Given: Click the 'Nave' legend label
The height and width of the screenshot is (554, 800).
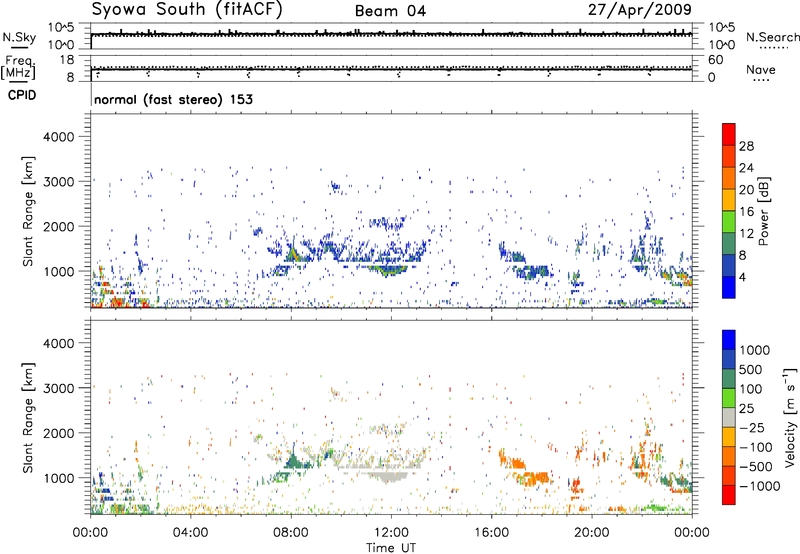Looking at the screenshot, I should [x=760, y=70].
